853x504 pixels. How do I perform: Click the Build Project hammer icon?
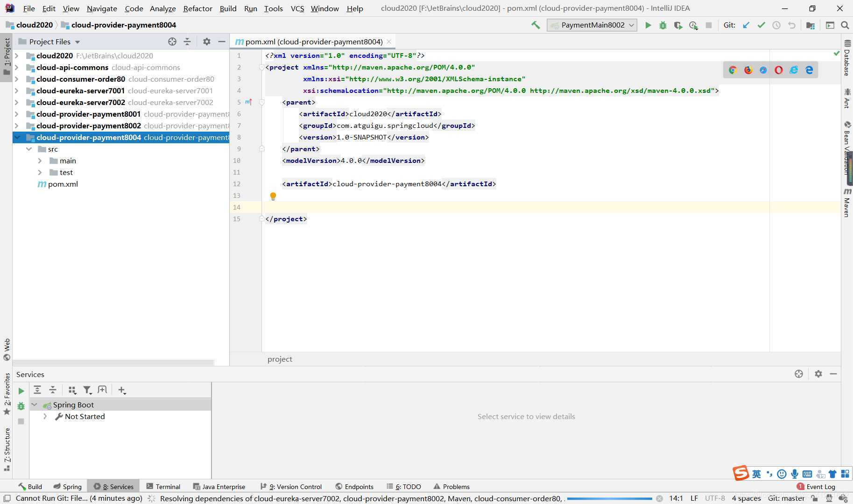pos(536,25)
